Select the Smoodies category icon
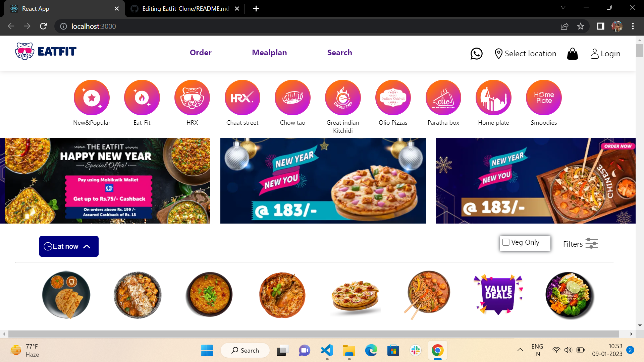Viewport: 644px width, 362px height. coord(544,98)
